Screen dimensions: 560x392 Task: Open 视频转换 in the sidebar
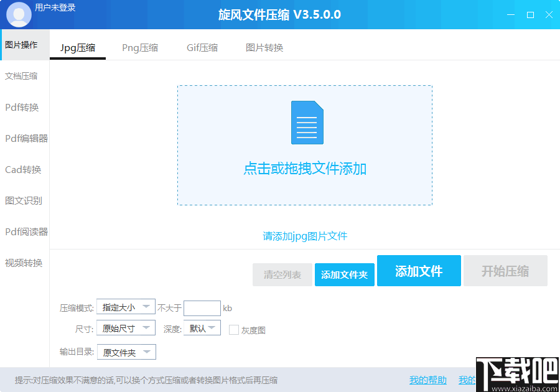point(24,263)
